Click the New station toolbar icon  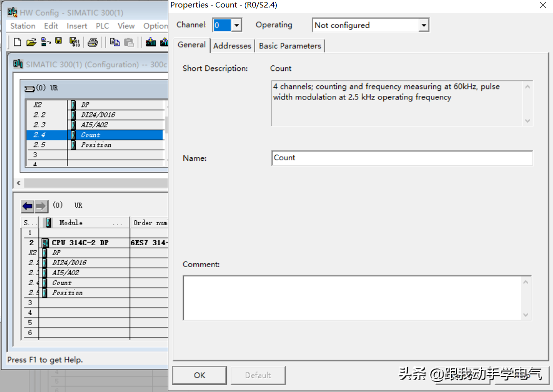17,42
